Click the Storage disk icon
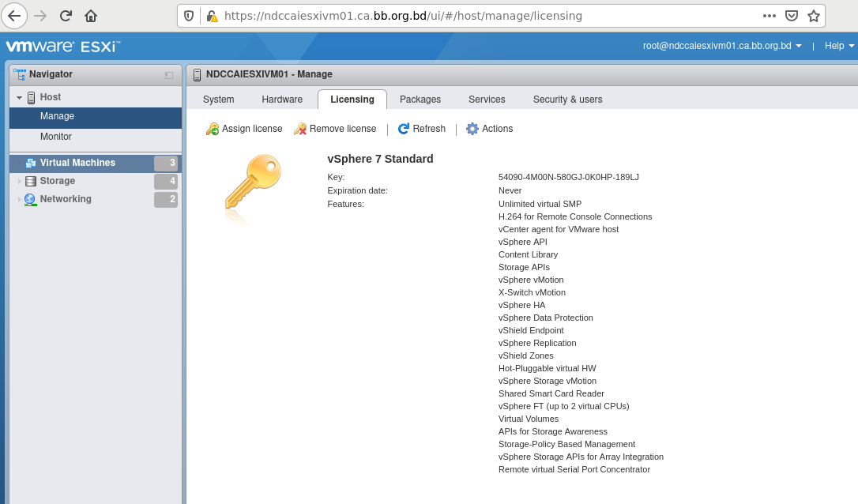Screen dimensions: 858x504 [x=31, y=181]
